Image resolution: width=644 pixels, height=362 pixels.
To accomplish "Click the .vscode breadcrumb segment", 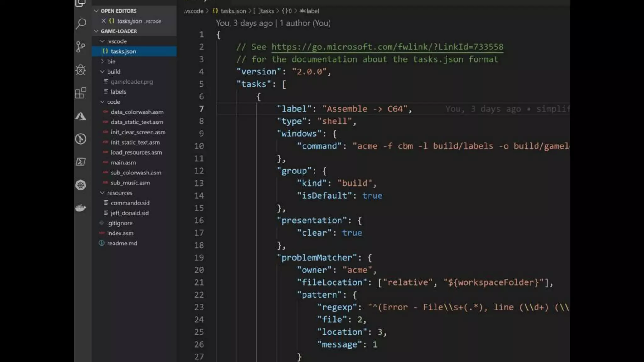I will click(194, 11).
